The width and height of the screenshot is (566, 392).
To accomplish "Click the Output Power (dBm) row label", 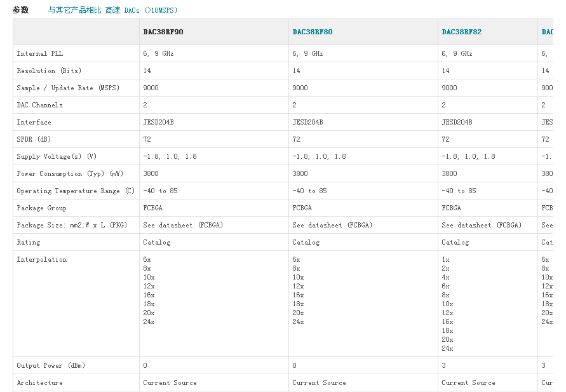I will pyautogui.click(x=51, y=366).
